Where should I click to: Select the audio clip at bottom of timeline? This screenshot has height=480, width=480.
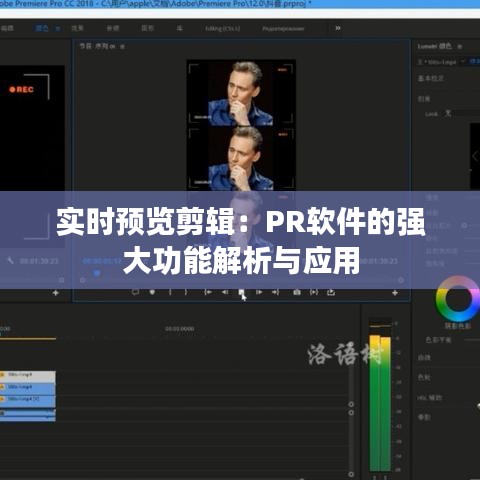(28, 415)
